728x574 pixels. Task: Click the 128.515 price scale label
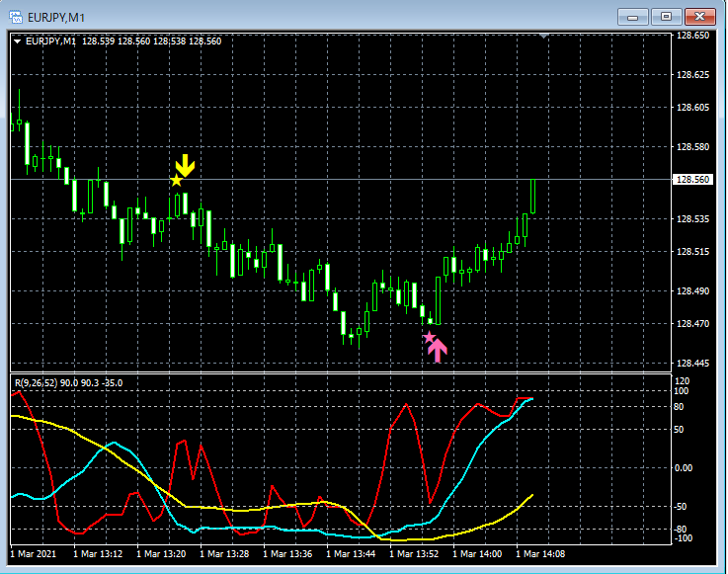coord(692,251)
